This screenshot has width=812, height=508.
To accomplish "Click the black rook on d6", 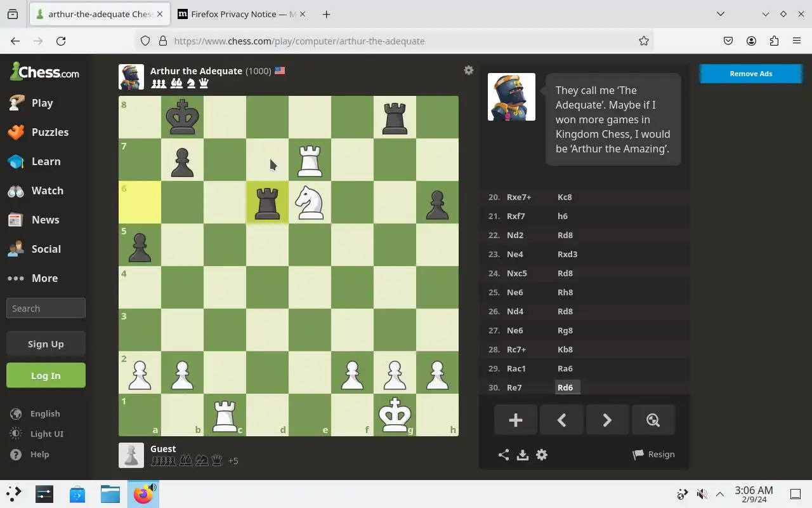I will point(267,202).
